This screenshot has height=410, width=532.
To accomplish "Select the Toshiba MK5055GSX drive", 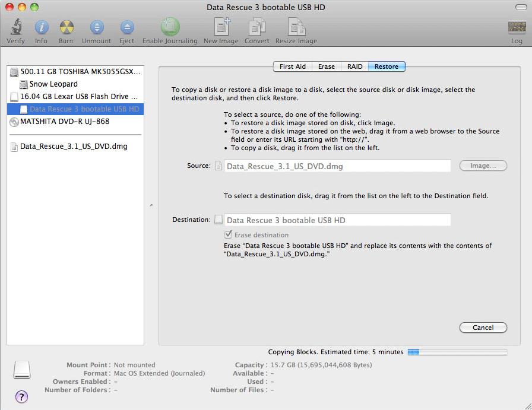I will click(x=74, y=72).
